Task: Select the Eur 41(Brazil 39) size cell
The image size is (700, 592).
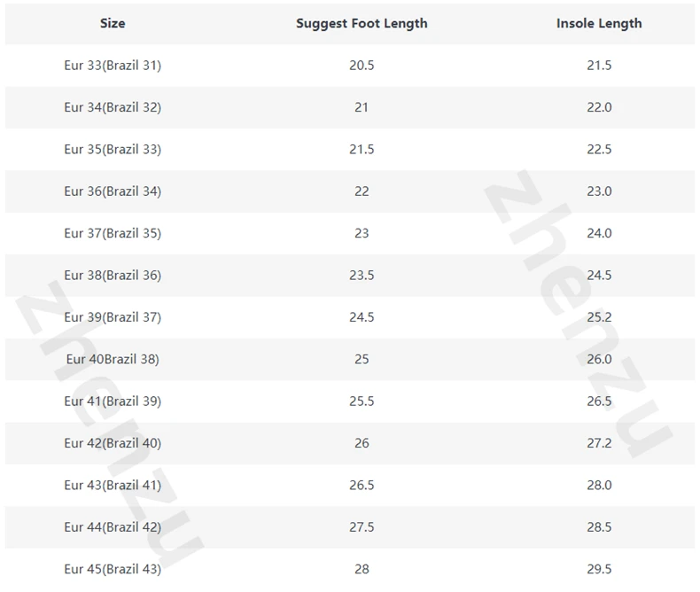Action: 113,401
